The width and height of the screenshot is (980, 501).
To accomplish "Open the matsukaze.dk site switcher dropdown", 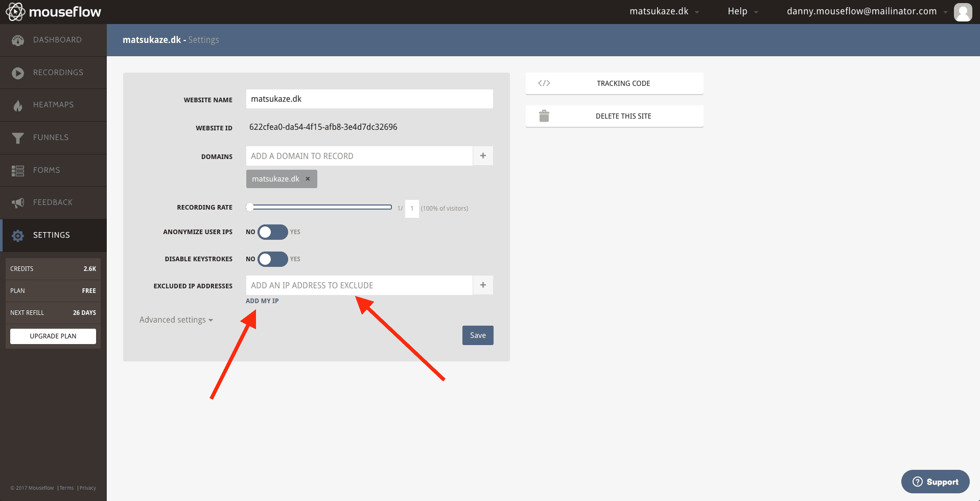I will 663,11.
